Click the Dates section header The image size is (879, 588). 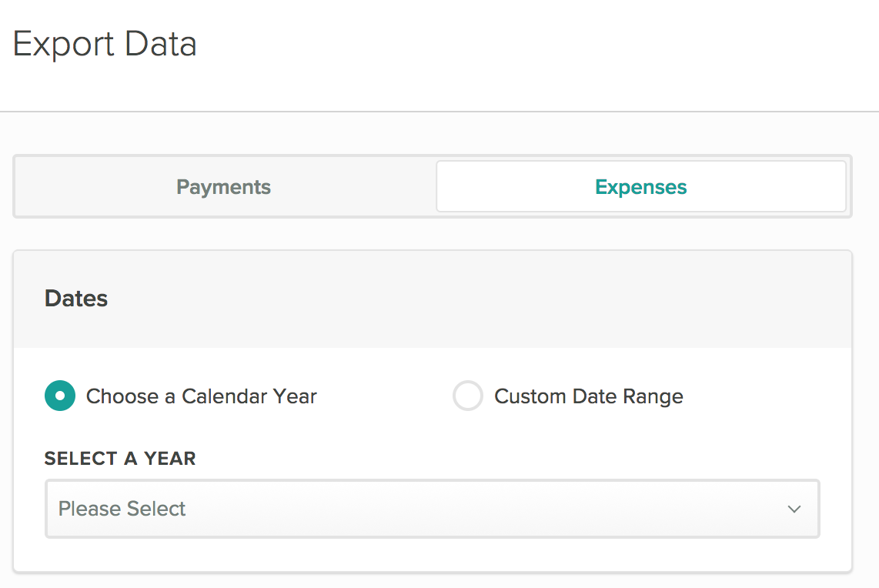pos(76,298)
